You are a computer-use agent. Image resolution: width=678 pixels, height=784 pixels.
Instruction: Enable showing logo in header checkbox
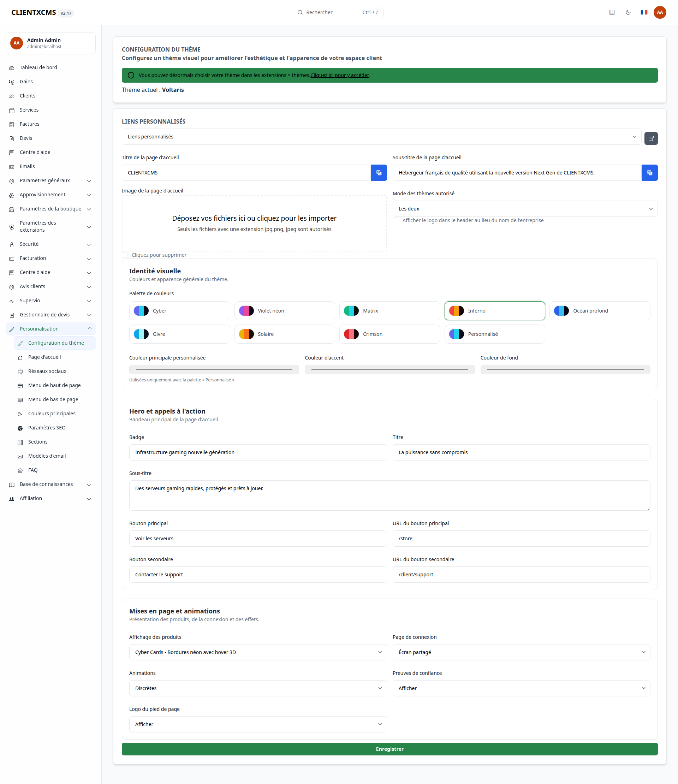coord(395,220)
